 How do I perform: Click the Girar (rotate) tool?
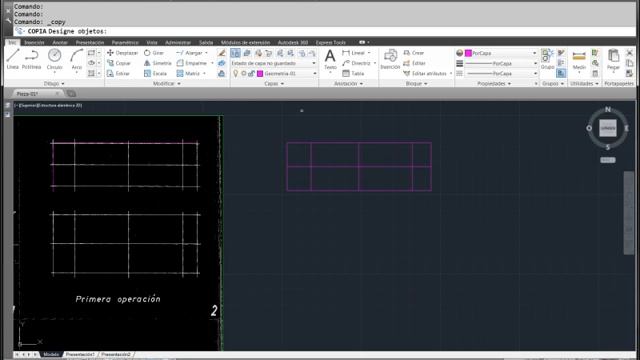[154, 53]
